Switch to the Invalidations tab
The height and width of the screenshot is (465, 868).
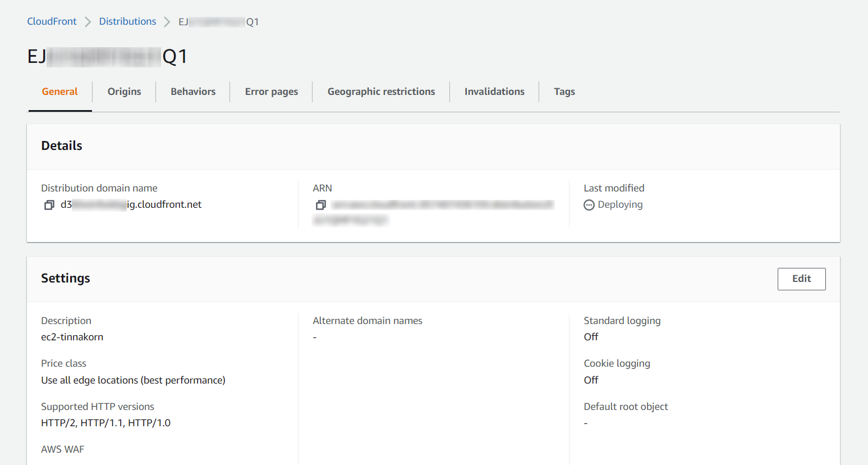pos(494,91)
